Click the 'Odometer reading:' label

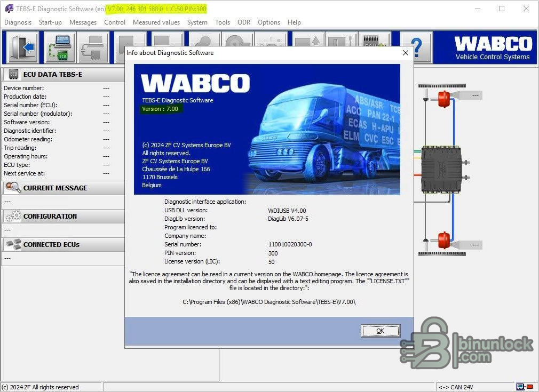coord(28,139)
